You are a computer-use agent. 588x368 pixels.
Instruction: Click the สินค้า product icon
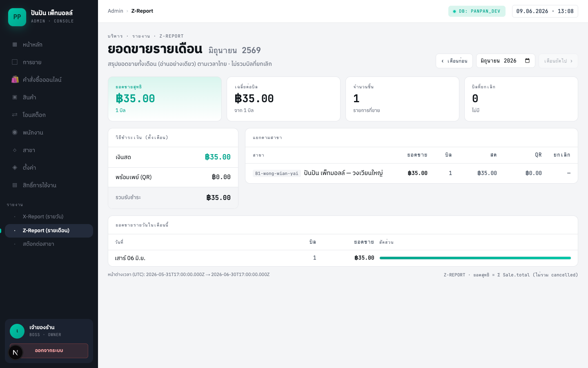coord(15,97)
